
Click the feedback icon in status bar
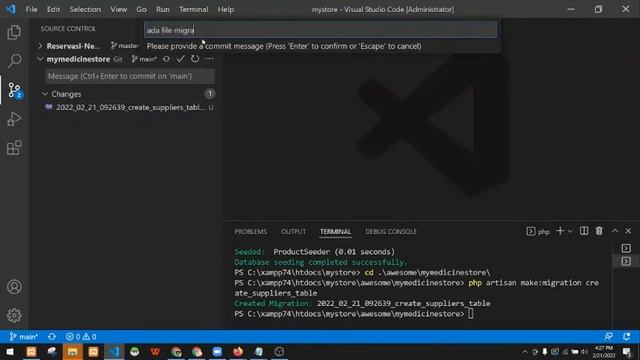coord(609,337)
